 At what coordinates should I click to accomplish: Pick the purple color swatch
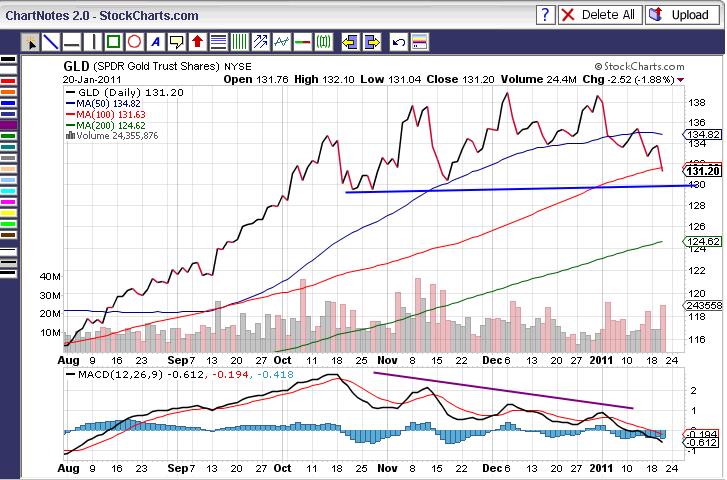pos(9,125)
